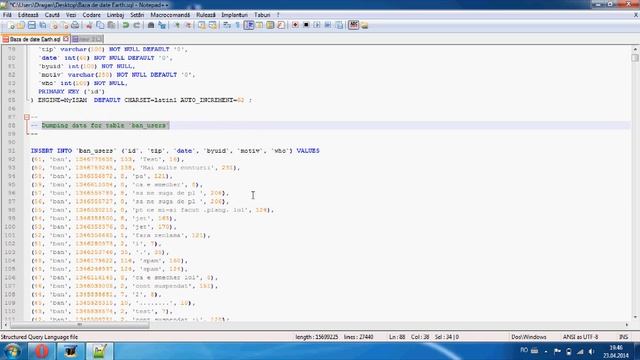Click the ABC spell check icon
Image resolution: width=640 pixels, height=360 pixels.
tap(353, 25)
